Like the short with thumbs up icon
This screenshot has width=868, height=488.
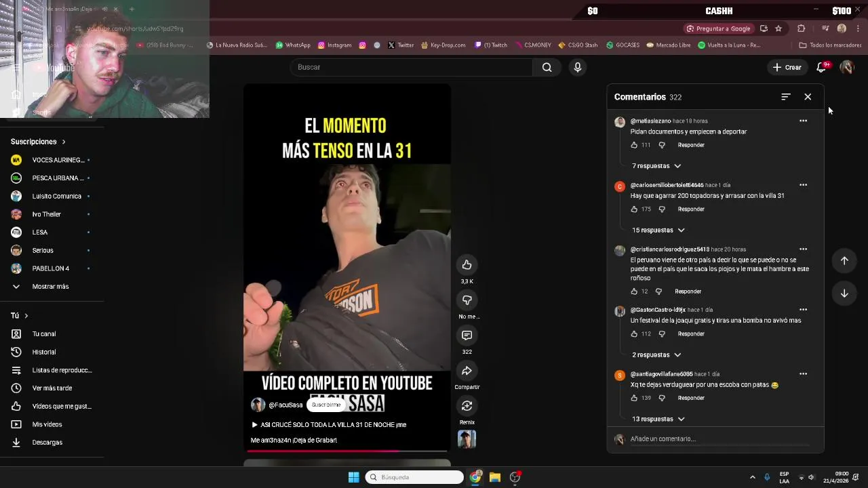tap(467, 264)
